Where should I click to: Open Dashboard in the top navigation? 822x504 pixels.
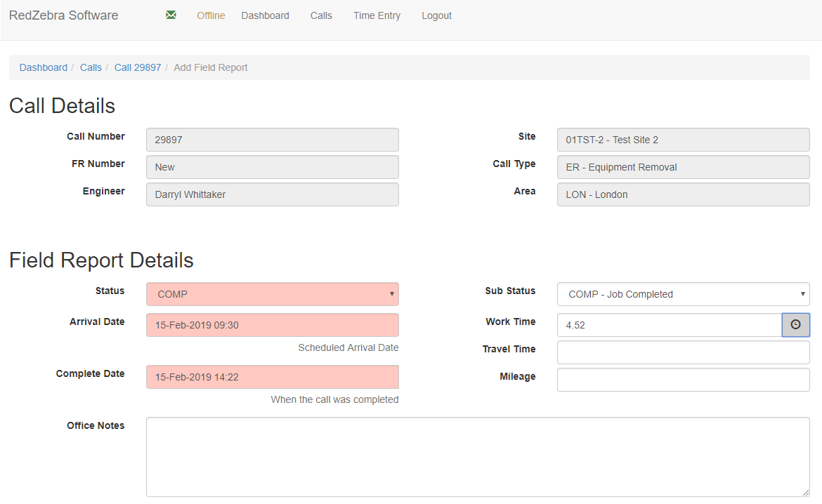265,15
